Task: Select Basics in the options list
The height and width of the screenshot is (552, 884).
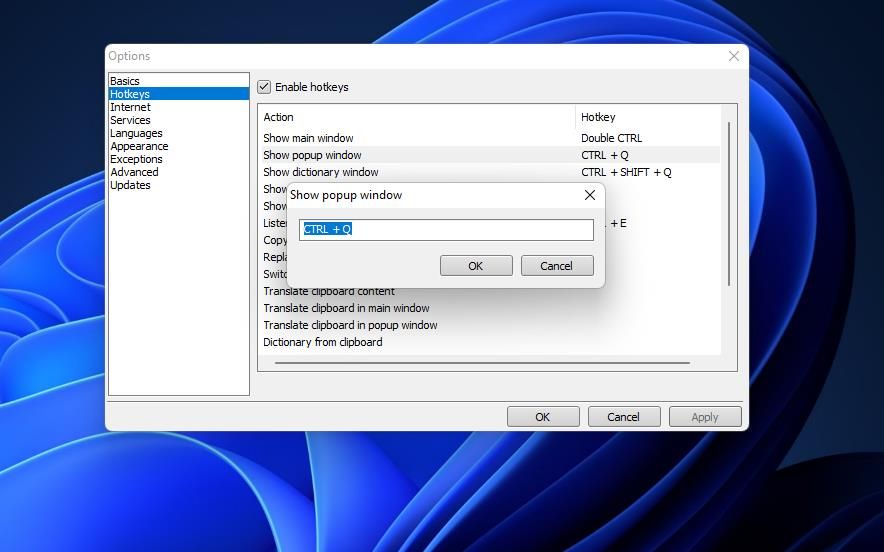Action: (x=125, y=81)
